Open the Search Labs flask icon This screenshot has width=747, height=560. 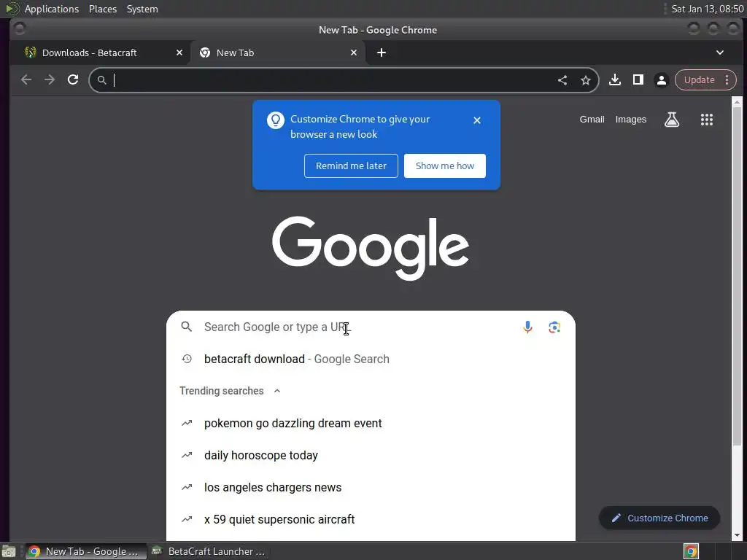coord(672,120)
